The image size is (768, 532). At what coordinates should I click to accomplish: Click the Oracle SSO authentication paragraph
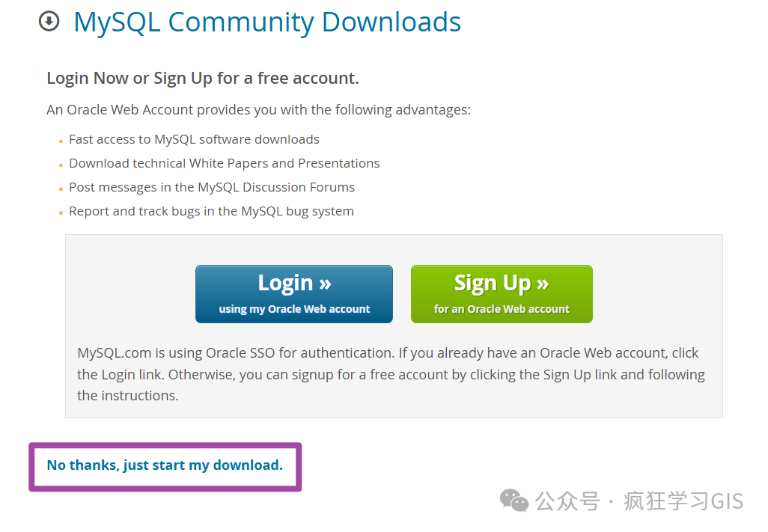coord(391,374)
